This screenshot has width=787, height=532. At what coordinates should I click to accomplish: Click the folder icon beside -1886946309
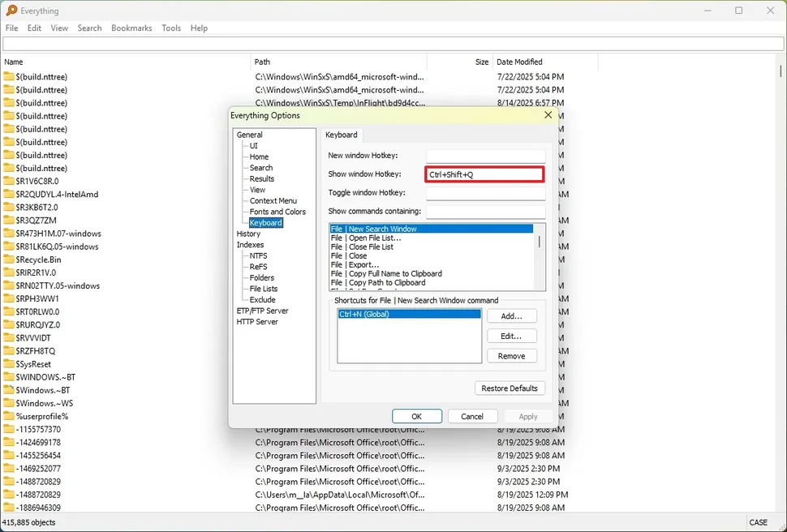[x=8, y=508]
